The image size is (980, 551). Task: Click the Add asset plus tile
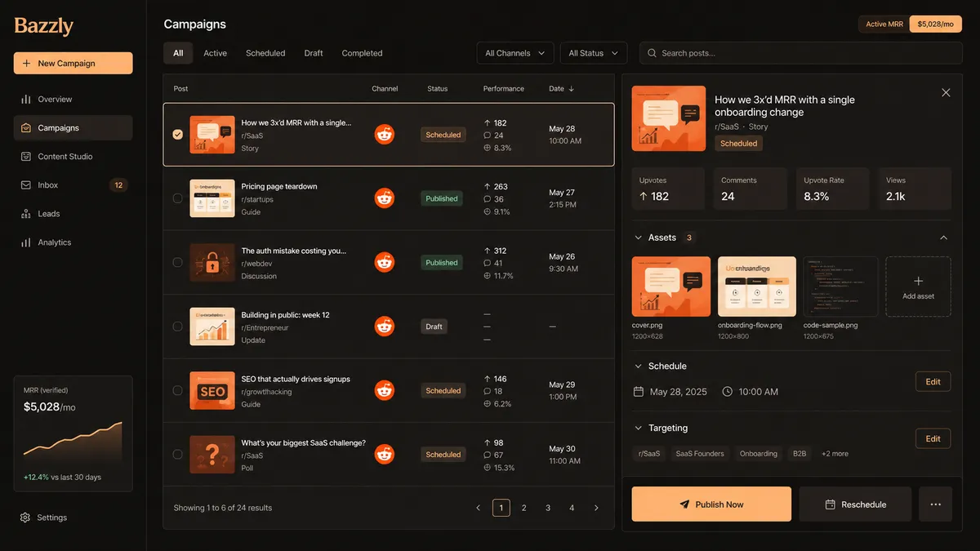(918, 287)
